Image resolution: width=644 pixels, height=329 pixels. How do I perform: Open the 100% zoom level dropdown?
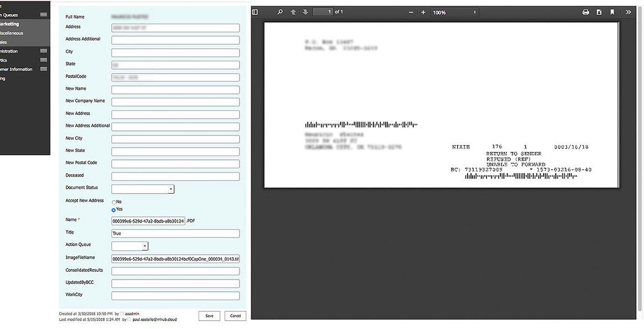tap(454, 12)
